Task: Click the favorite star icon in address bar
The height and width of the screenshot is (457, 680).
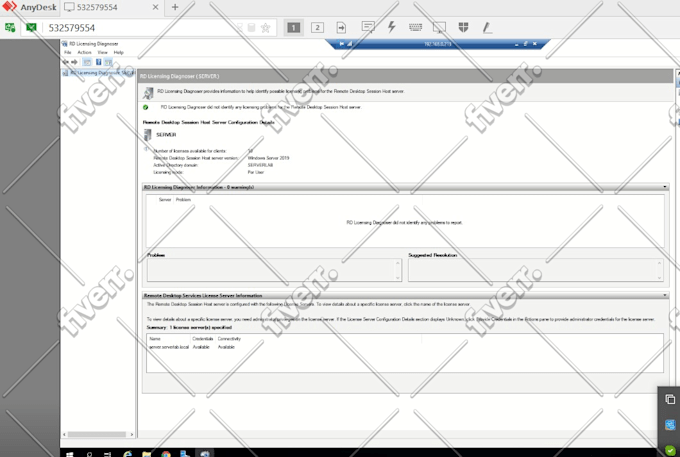Action: click(265, 28)
